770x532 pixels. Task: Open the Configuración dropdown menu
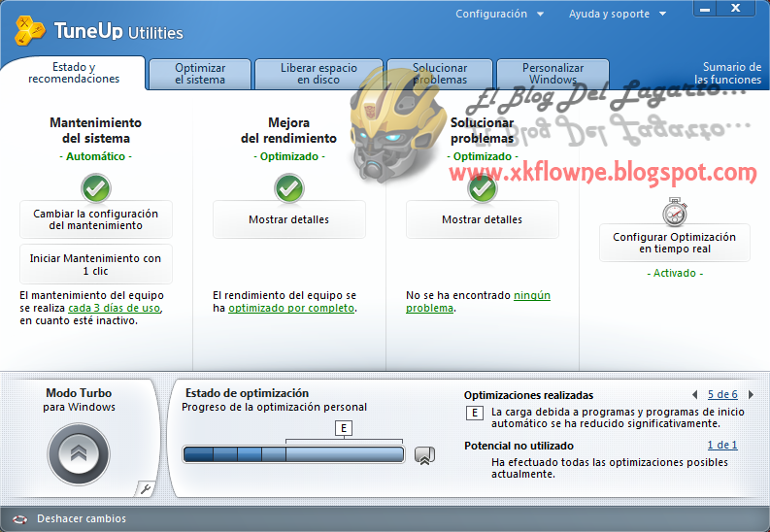pyautogui.click(x=499, y=14)
